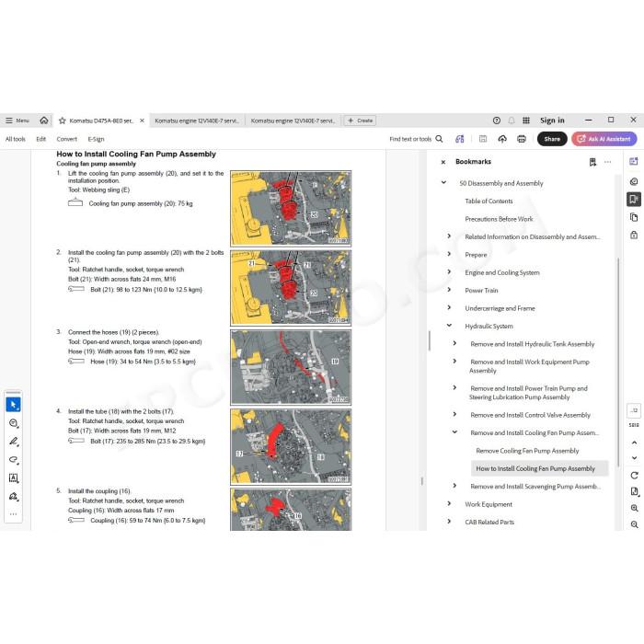The width and height of the screenshot is (644, 644).
Task: Open Remove and Install Control Valve Assembly
Action: click(530, 415)
